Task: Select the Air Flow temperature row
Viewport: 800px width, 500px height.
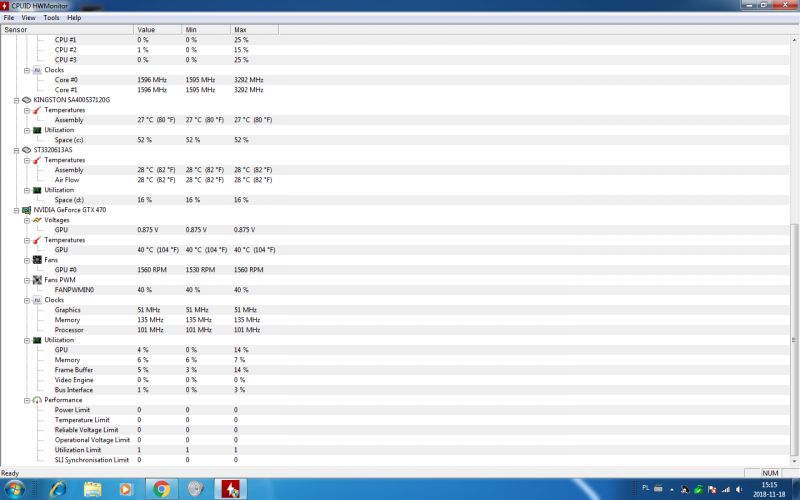Action: 395,180
